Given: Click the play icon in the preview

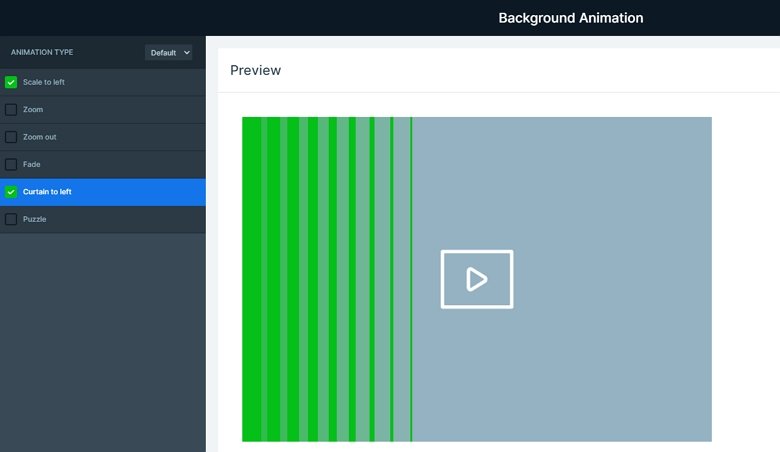Looking at the screenshot, I should click(x=477, y=279).
